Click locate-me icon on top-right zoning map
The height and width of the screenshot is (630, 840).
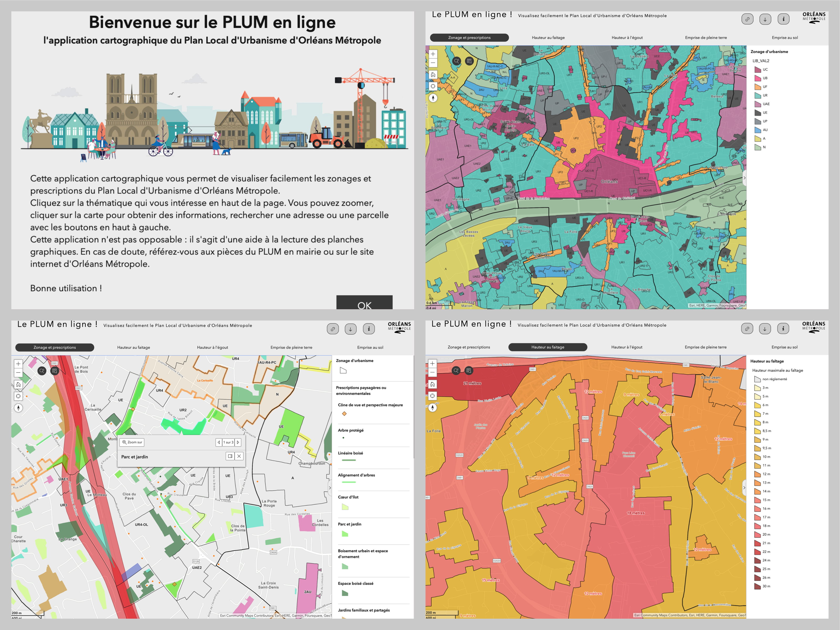433,86
